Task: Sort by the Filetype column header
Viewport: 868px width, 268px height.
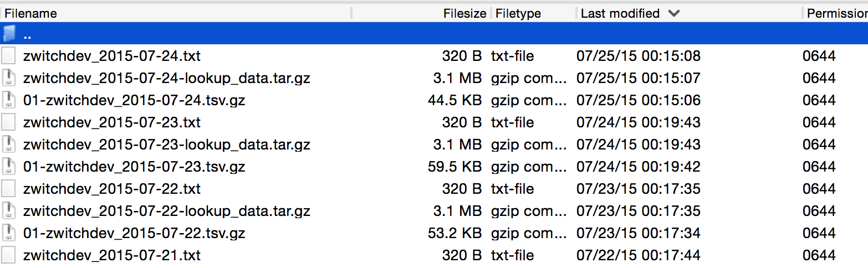Action: click(518, 13)
